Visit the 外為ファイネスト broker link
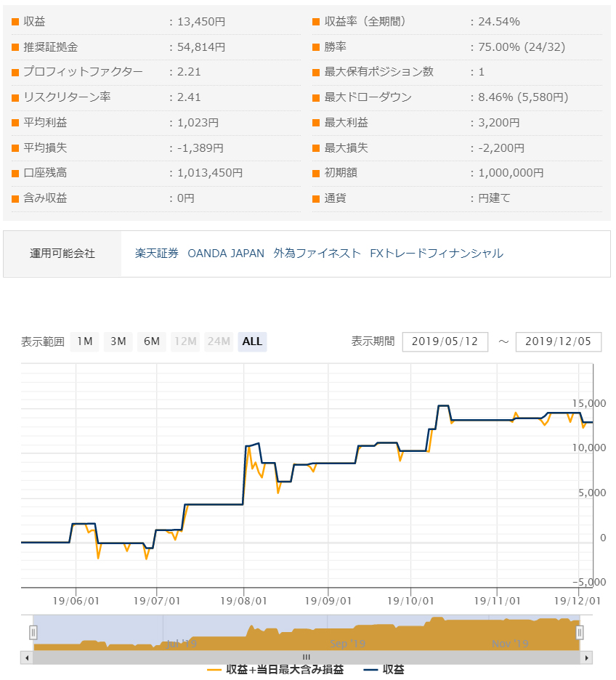Screen dimensions: 616x680 [317, 254]
